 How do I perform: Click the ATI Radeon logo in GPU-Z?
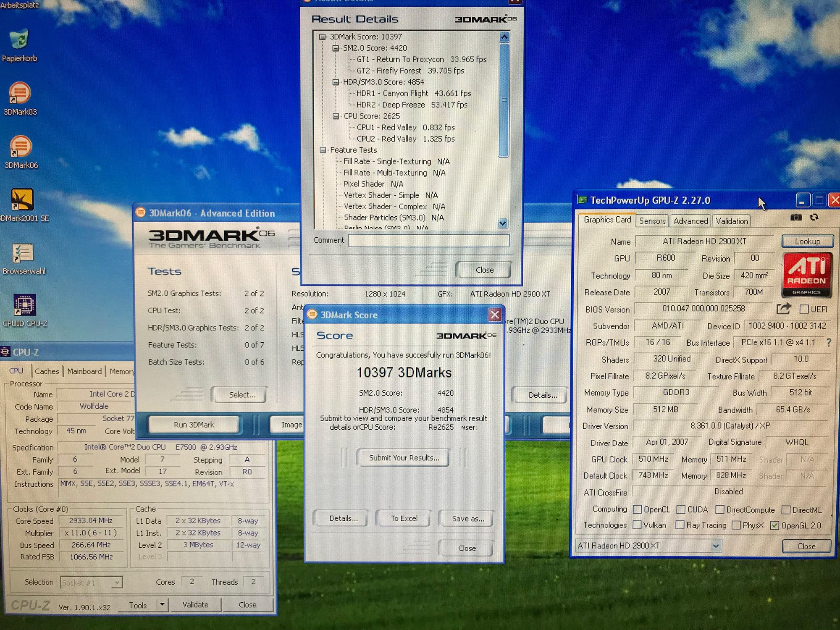click(806, 274)
